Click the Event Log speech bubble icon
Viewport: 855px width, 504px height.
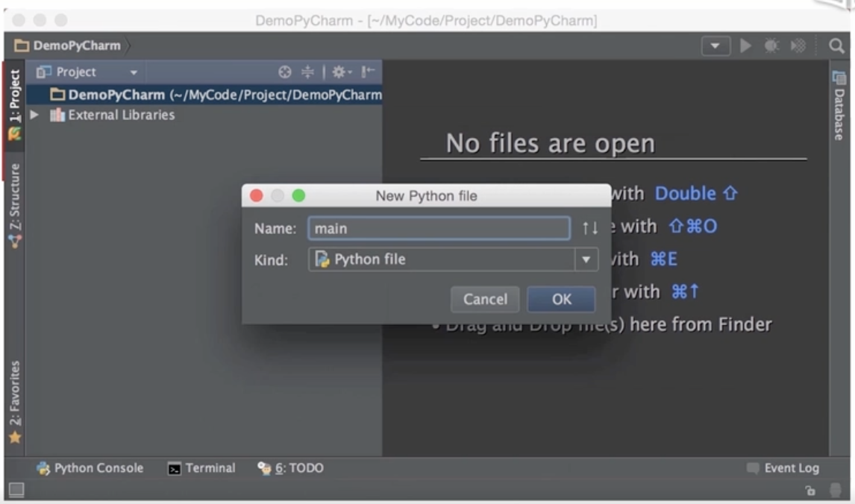(x=753, y=468)
